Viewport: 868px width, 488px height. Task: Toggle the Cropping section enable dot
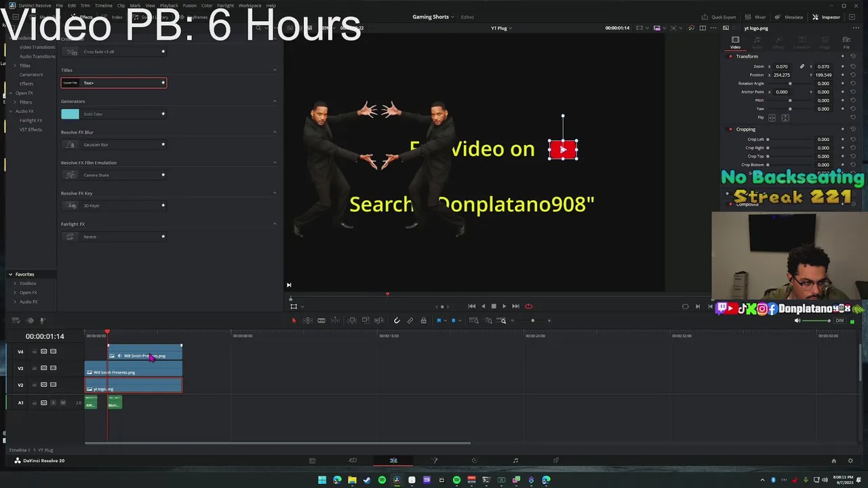pos(730,129)
